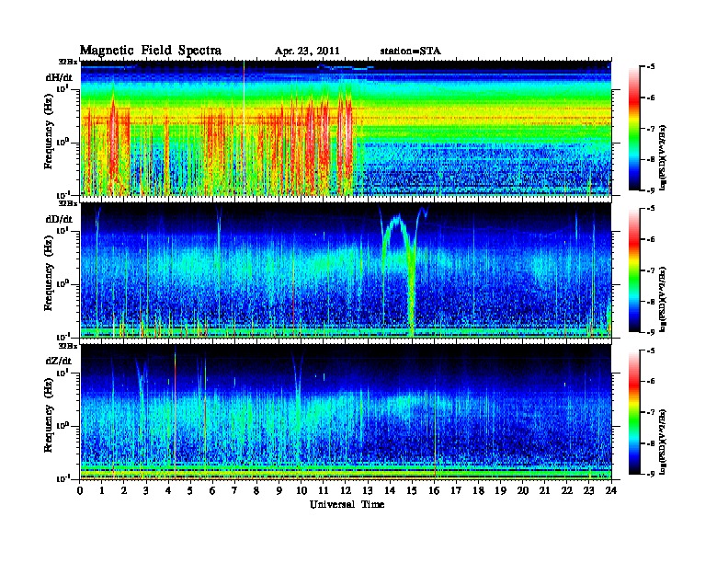
Task: Select the 'dD/dt' panel label
Action: [59, 219]
